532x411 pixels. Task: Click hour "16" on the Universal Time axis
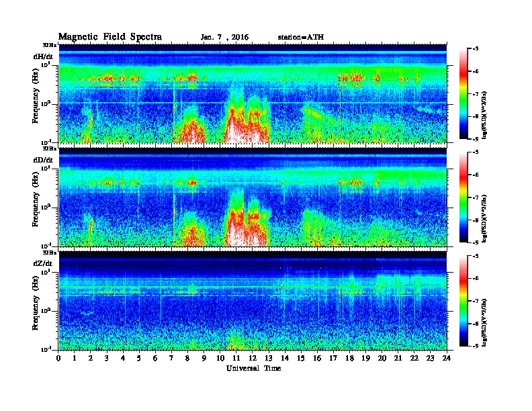pos(317,358)
